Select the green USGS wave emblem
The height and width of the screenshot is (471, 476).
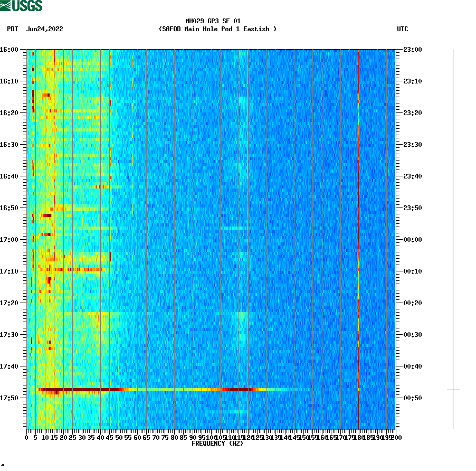point(6,6)
